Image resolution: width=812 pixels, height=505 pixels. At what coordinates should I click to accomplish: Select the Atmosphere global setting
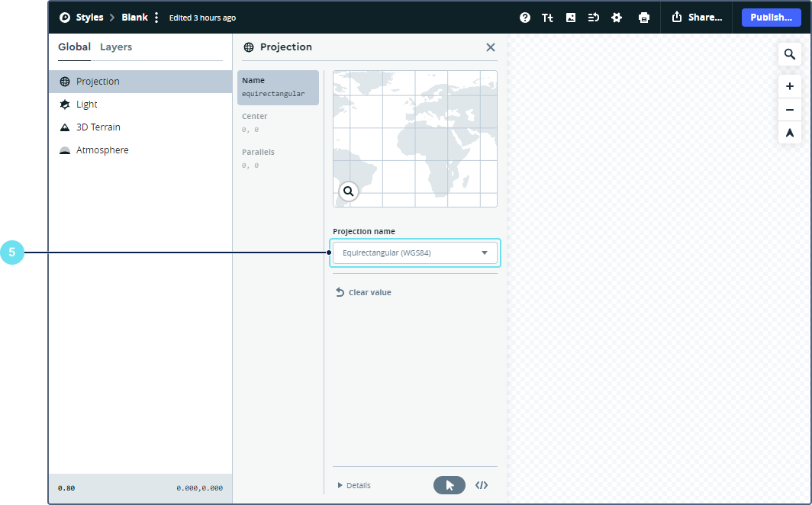(102, 150)
